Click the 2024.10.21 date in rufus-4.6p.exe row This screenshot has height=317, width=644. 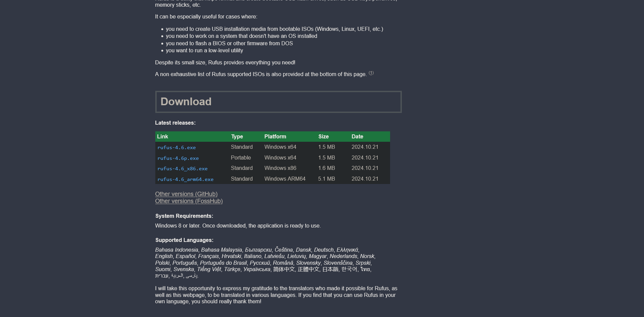[365, 157]
